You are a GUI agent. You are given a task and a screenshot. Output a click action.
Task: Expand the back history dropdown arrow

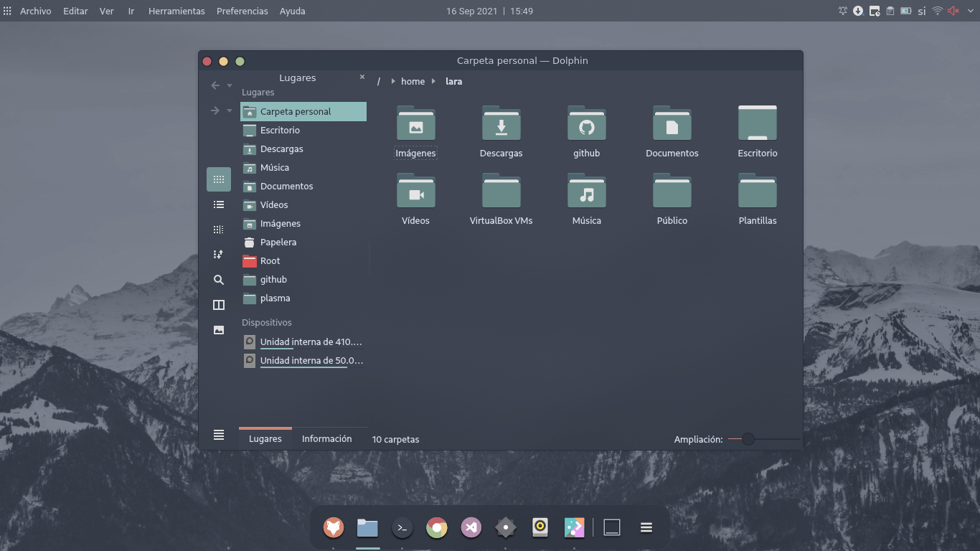pos(230,85)
